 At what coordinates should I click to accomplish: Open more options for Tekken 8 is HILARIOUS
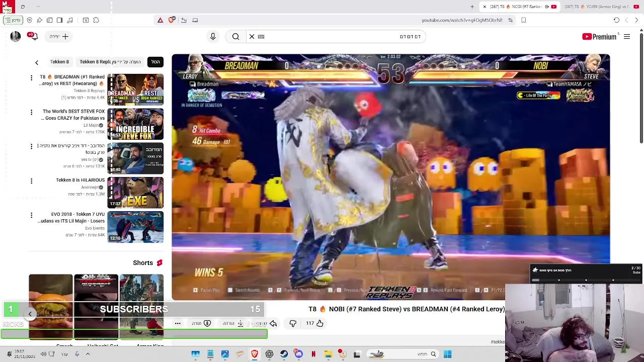pos(31,180)
